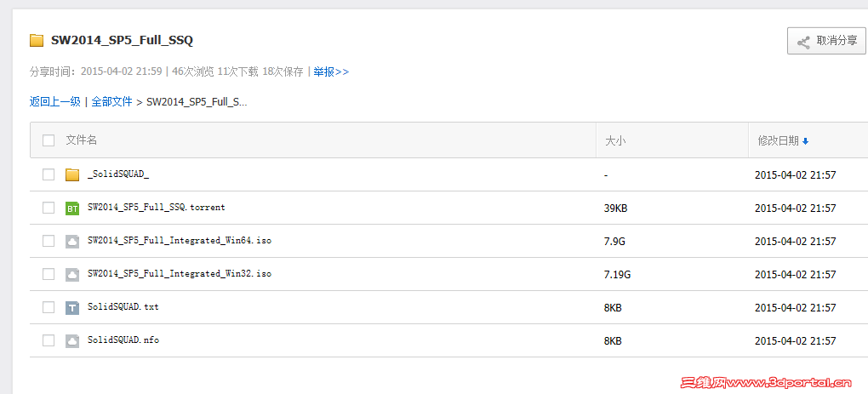The image size is (868, 394).
Task: Mark the checkbox for SolidSQUAD.txt
Action: pyautogui.click(x=49, y=308)
